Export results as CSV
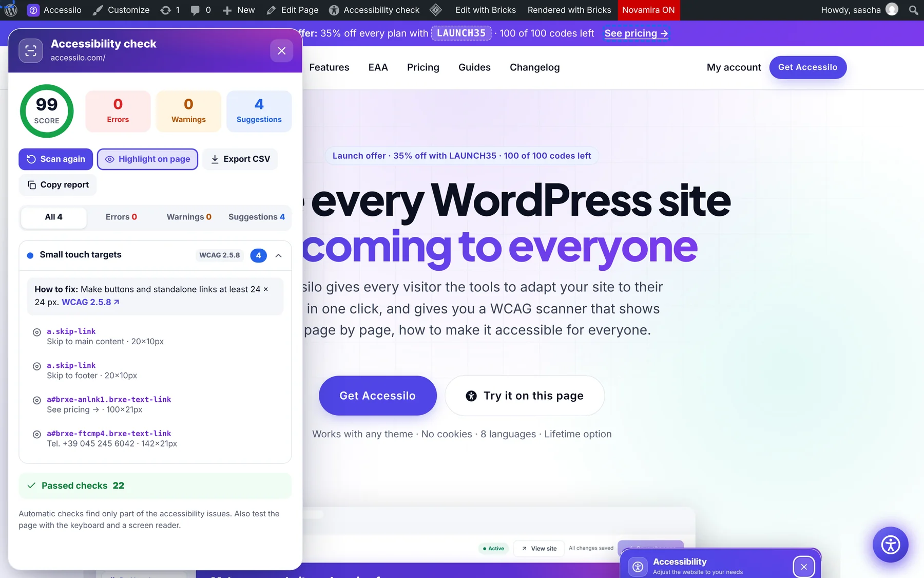Viewport: 924px width, 578px height. pos(240,159)
